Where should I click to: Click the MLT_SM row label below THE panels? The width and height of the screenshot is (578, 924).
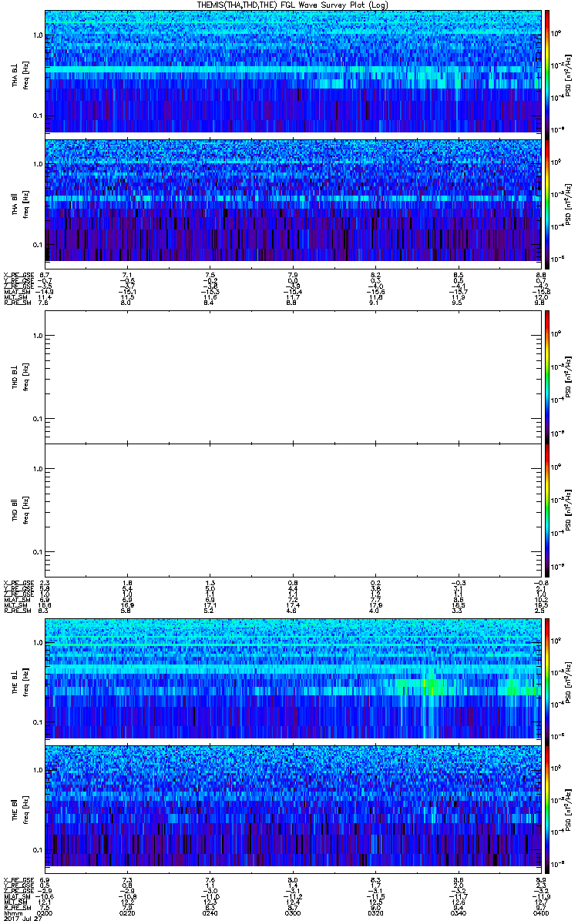(14, 902)
